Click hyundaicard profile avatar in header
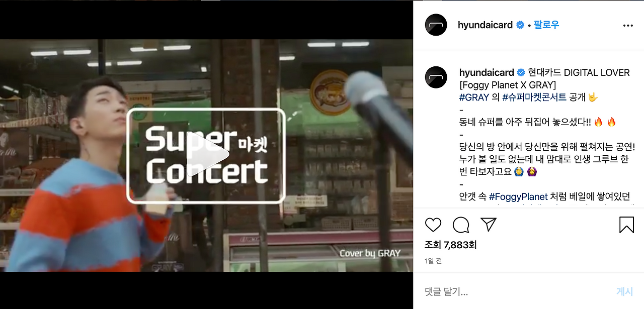 pyautogui.click(x=436, y=25)
